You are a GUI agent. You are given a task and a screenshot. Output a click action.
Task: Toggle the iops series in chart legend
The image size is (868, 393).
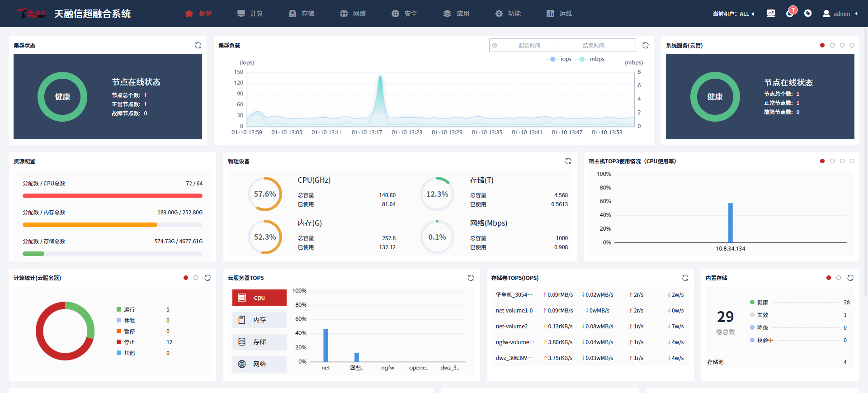(560, 59)
